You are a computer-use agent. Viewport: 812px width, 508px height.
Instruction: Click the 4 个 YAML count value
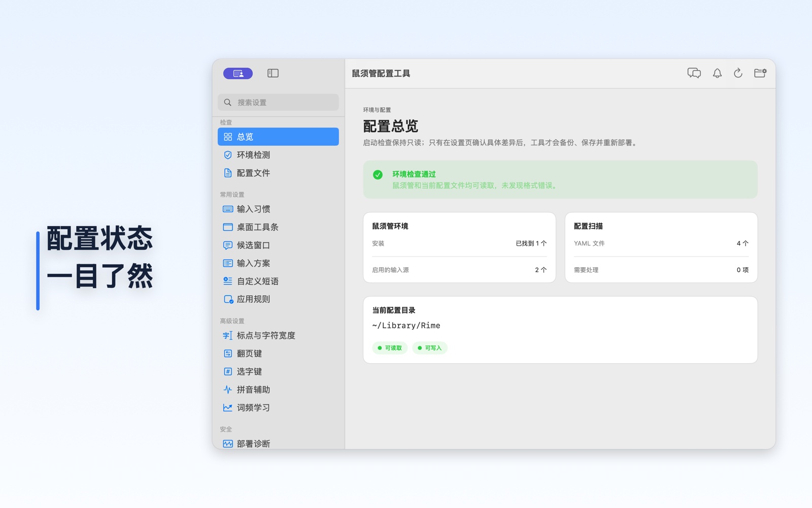[x=742, y=243]
